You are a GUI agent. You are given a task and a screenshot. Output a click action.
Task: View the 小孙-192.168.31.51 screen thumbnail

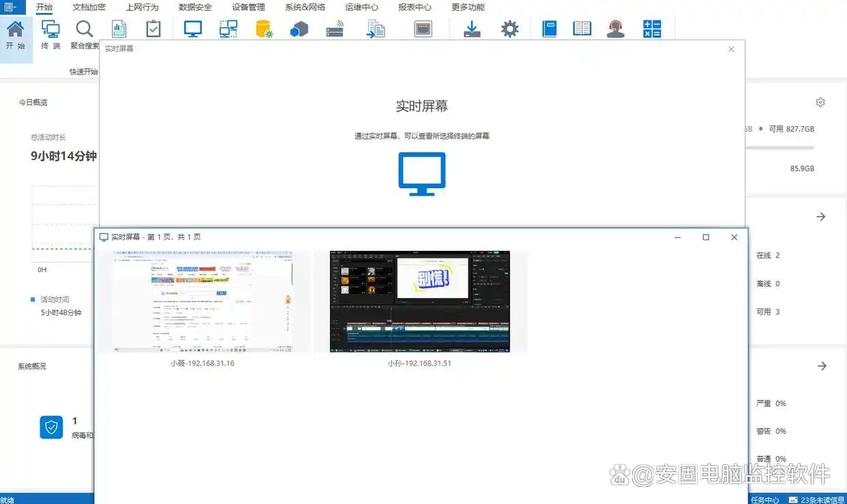coord(419,301)
